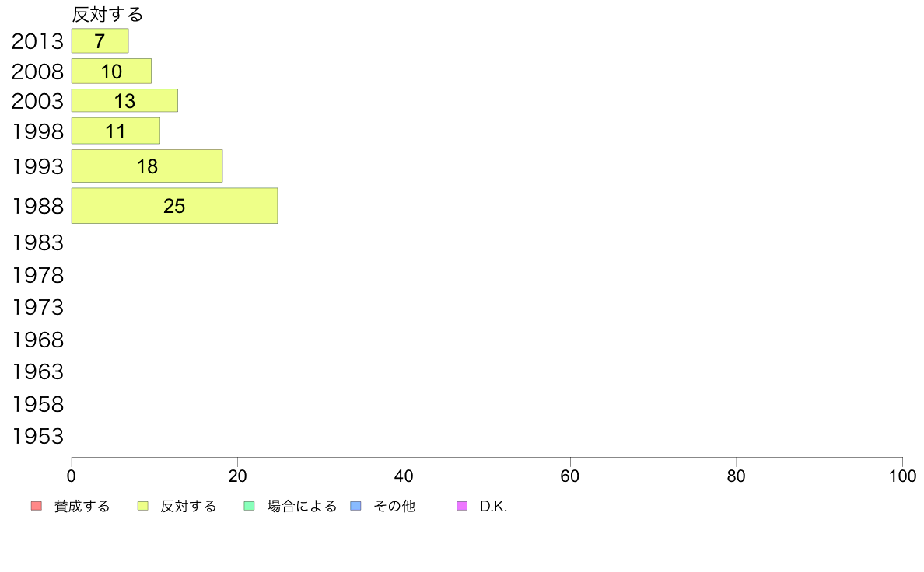Click the 2003 bar labeled 13
Screen dimensions: 924x572
click(125, 101)
